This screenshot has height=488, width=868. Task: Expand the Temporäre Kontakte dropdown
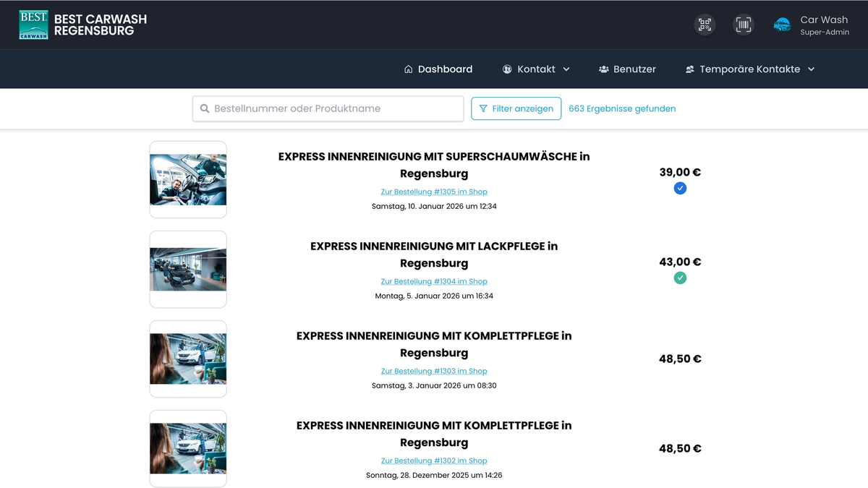(811, 69)
